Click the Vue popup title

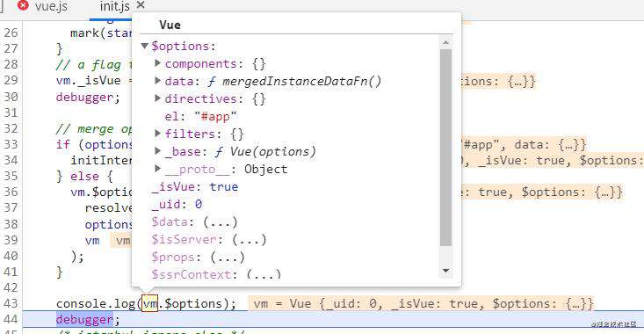click(170, 25)
